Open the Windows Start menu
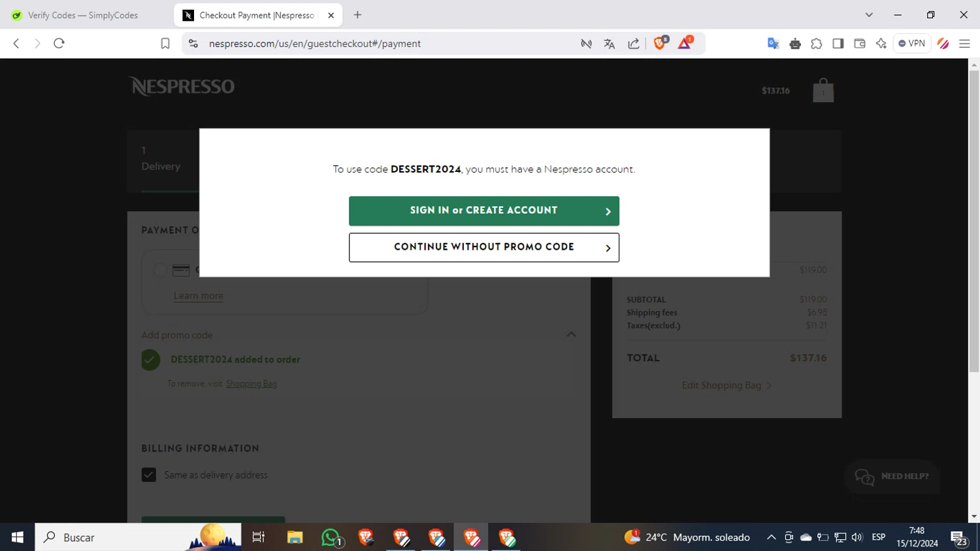Screen dimensions: 980x551 18,537
